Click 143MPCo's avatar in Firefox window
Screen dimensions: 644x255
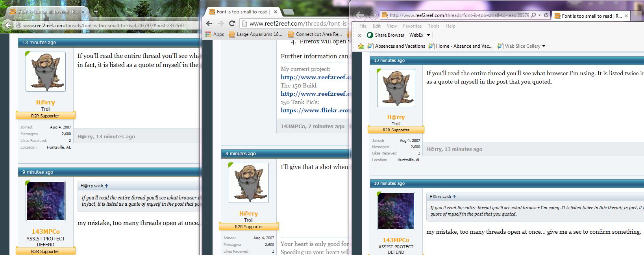[x=46, y=201]
